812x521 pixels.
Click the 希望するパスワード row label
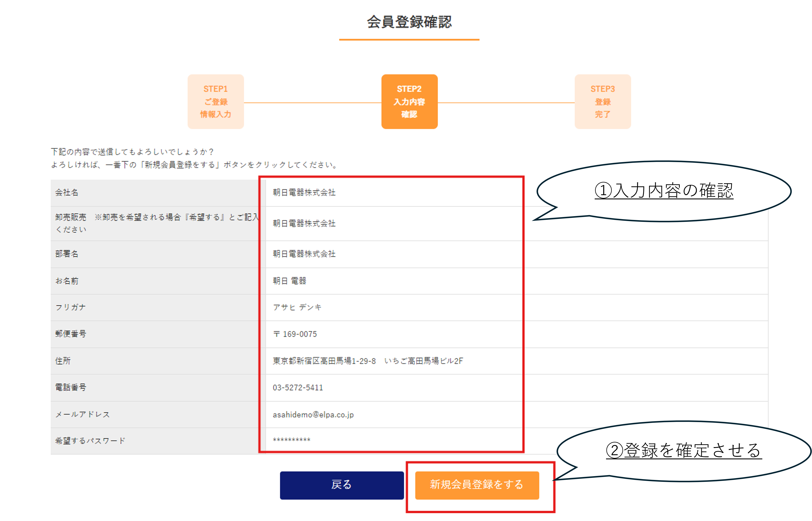point(90,441)
